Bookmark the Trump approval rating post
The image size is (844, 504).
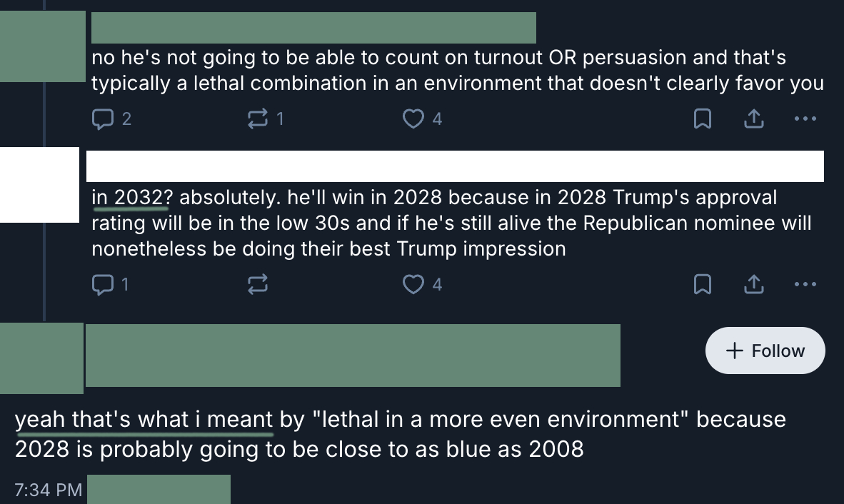703,286
